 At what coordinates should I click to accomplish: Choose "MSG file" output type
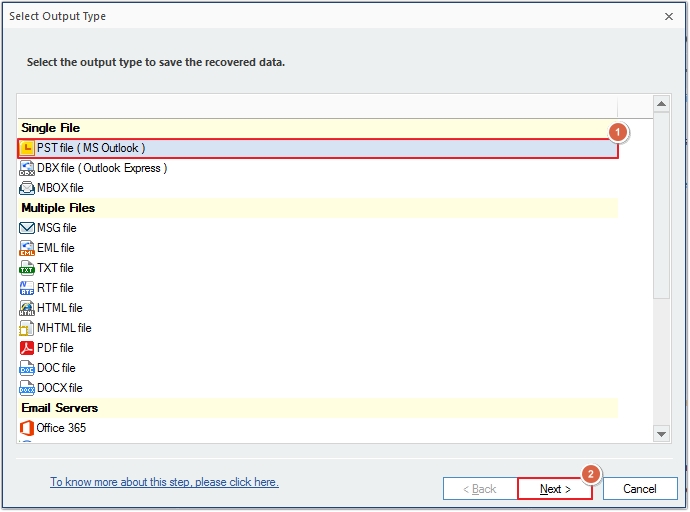point(57,228)
